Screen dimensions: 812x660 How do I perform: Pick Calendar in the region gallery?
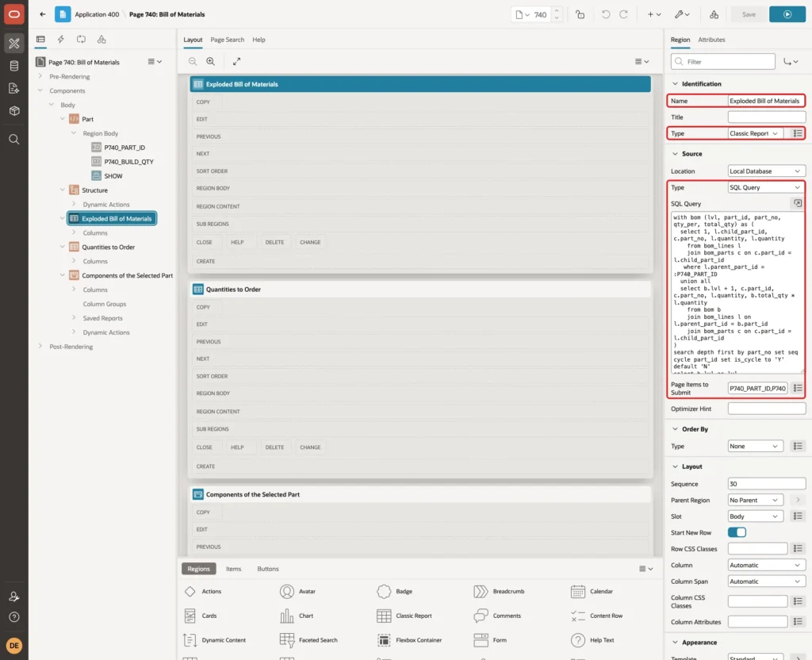pyautogui.click(x=592, y=591)
